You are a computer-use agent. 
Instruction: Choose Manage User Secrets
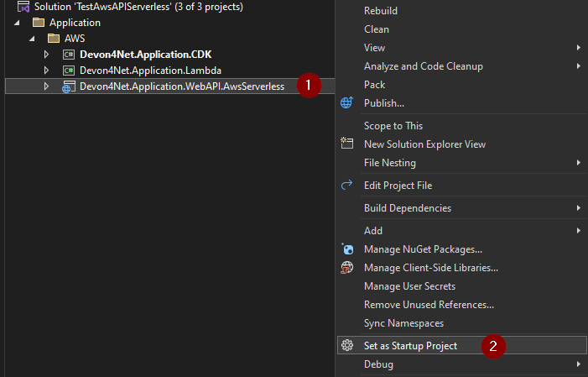tap(409, 286)
